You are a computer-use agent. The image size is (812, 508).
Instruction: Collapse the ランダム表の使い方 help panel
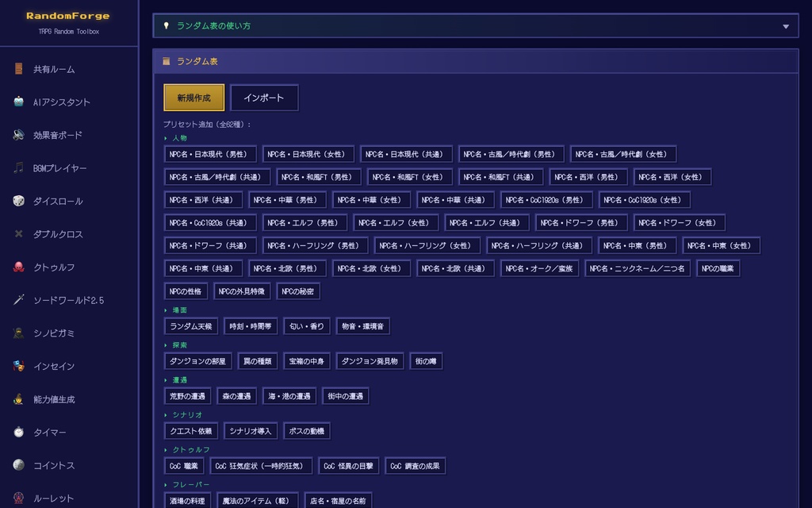pos(785,25)
